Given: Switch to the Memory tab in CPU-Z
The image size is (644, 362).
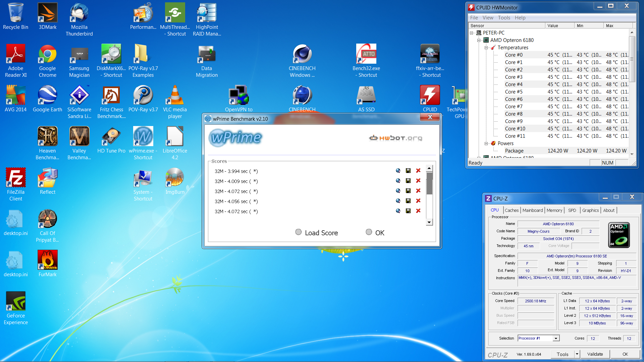Looking at the screenshot, I should (554, 210).
